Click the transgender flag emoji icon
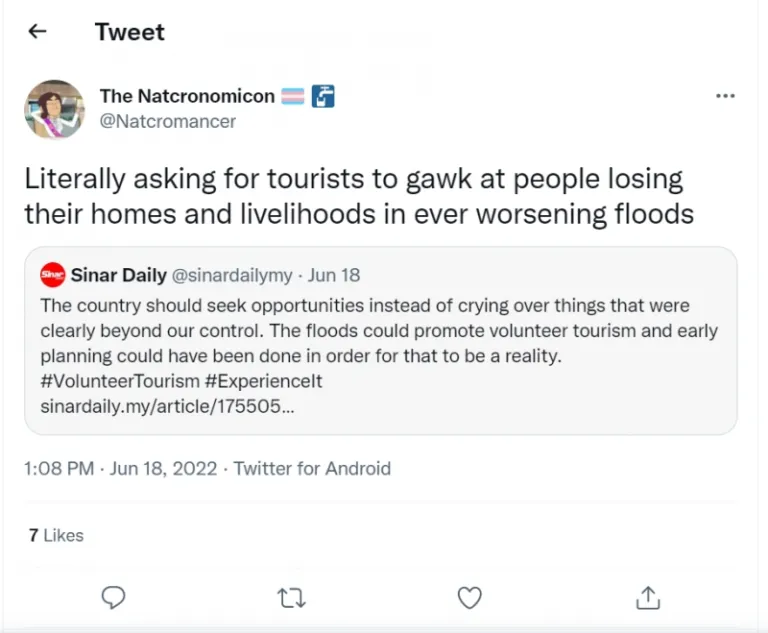Screen dimensions: 768x633 [x=293, y=97]
